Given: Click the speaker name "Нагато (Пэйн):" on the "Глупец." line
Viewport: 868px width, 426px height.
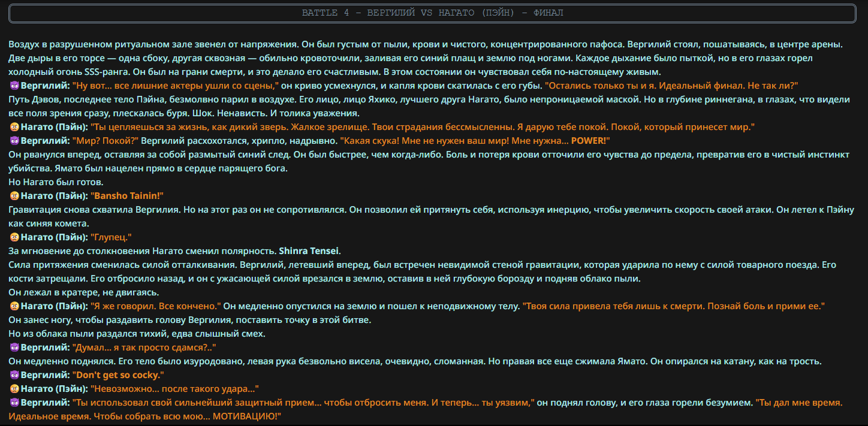Looking at the screenshot, I should 54,237.
